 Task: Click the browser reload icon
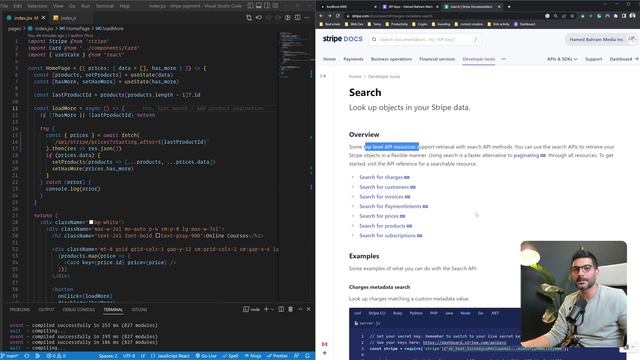338,16
